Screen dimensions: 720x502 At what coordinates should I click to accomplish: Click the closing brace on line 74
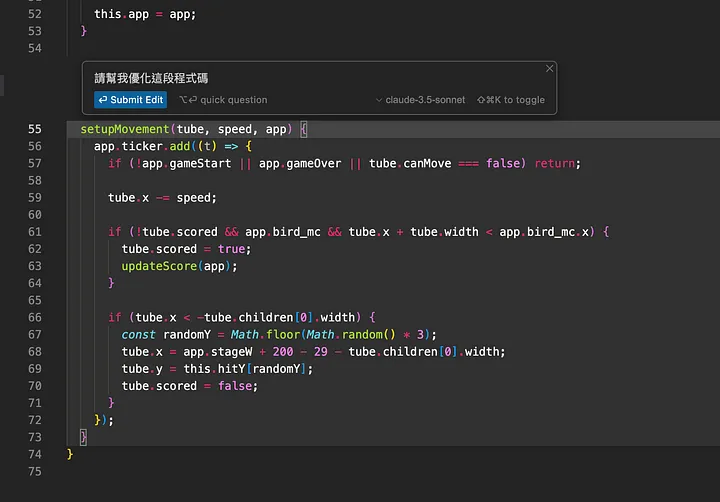70,454
